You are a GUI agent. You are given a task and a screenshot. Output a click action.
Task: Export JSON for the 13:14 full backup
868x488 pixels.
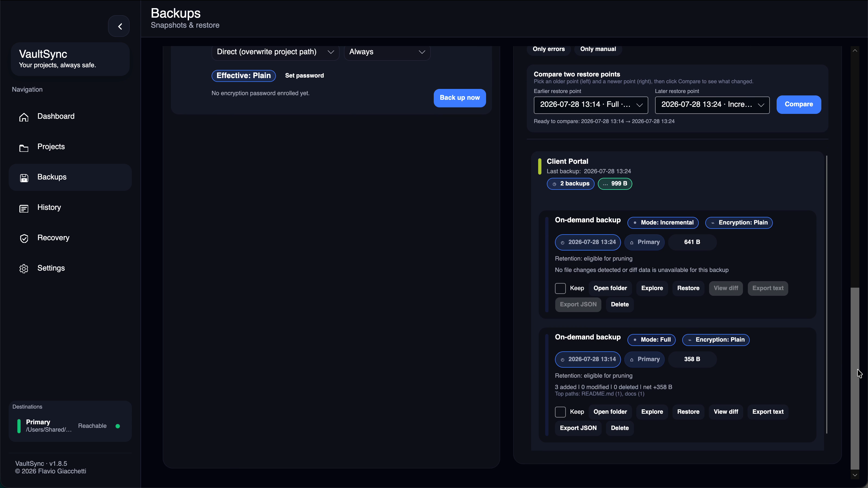tap(578, 428)
